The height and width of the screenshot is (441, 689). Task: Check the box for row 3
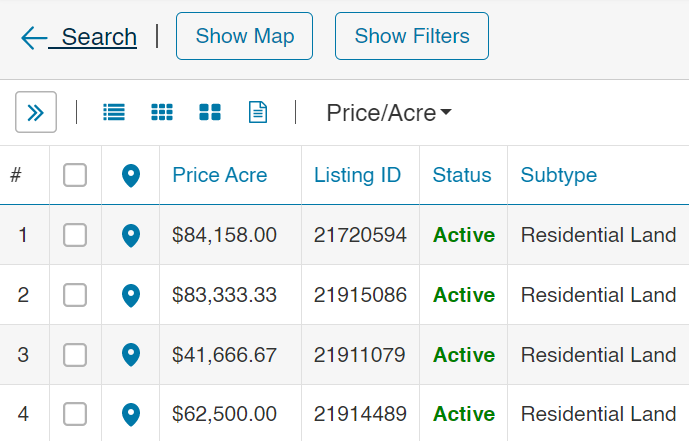(x=75, y=354)
